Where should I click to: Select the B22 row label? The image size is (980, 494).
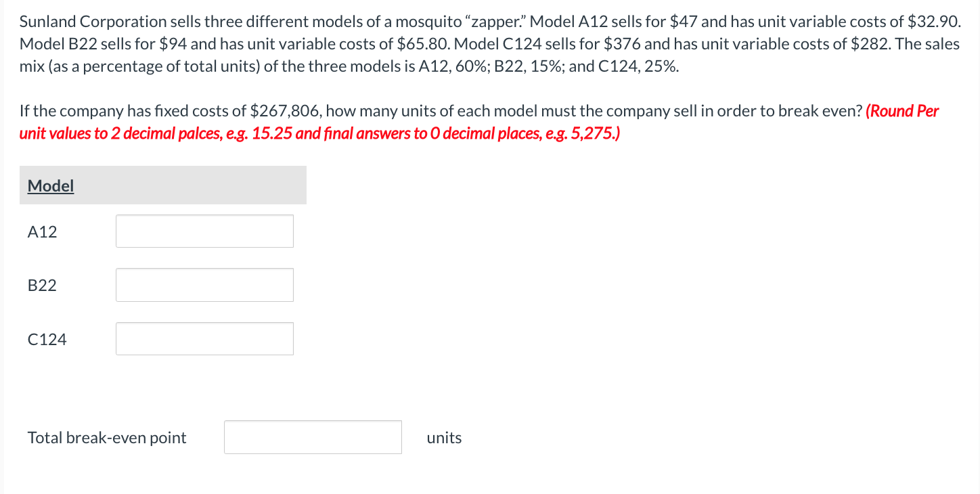point(41,284)
